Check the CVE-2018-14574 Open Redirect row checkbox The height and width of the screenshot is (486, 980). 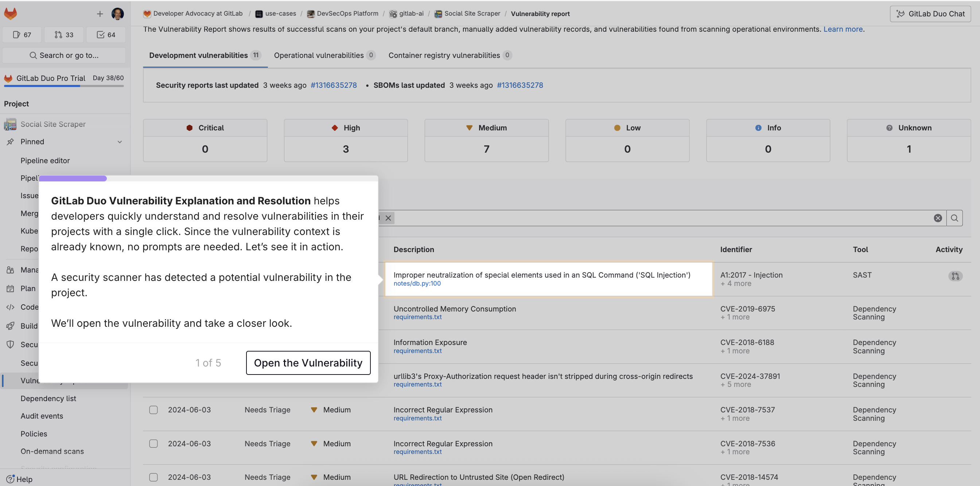coord(153,477)
